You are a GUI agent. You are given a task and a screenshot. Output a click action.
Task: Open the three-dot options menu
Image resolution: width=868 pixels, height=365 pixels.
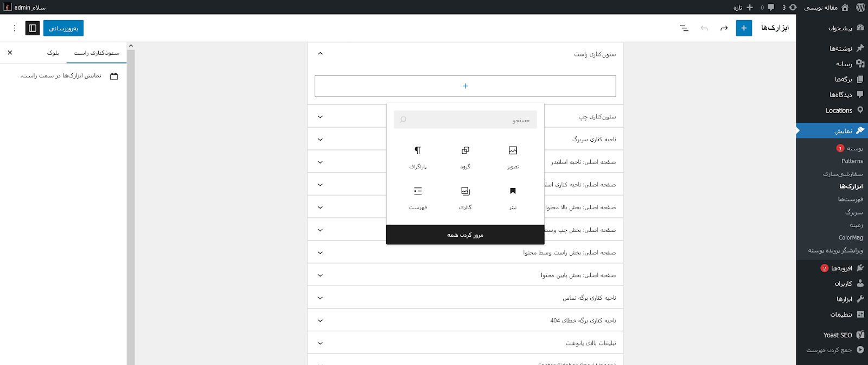click(14, 28)
